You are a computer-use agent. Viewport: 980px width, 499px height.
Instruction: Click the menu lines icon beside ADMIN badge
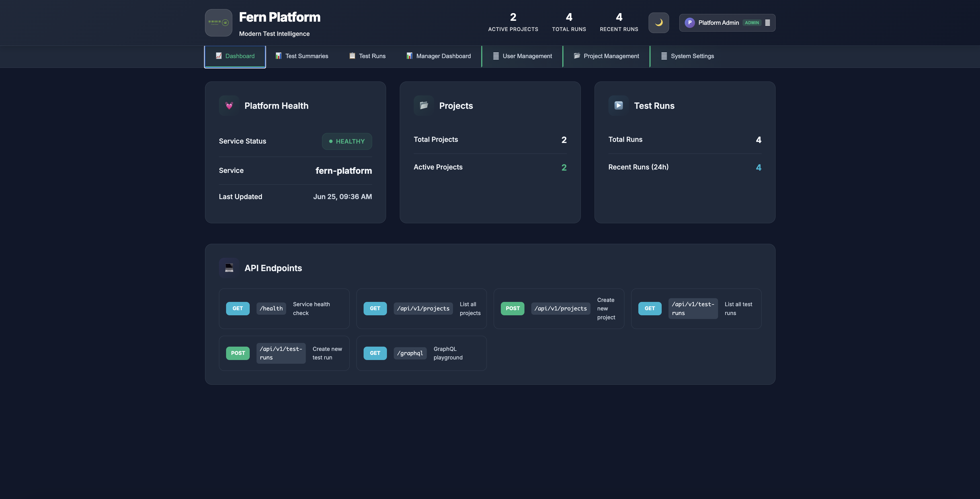point(767,23)
